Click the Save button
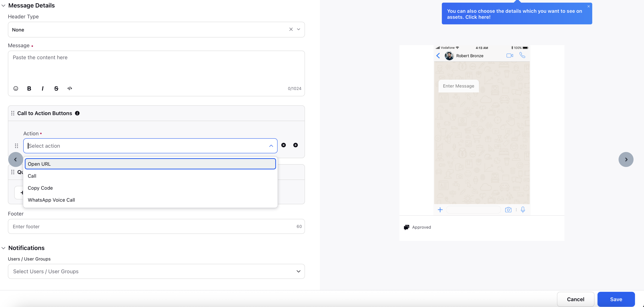 tap(616, 299)
